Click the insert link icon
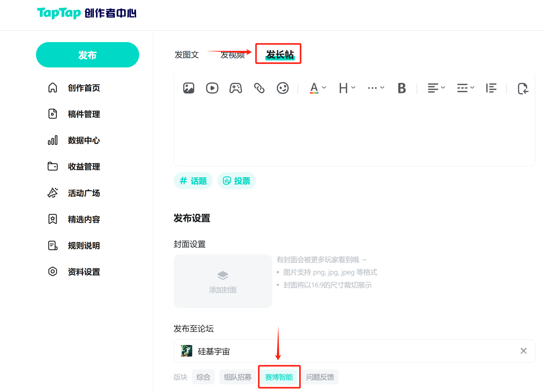The image size is (545, 392). [259, 88]
